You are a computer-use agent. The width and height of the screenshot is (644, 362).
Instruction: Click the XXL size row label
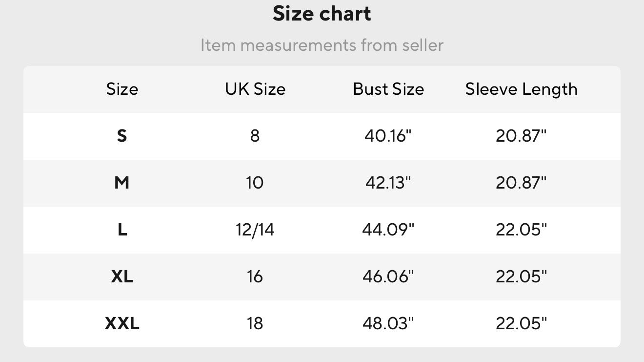tap(122, 323)
